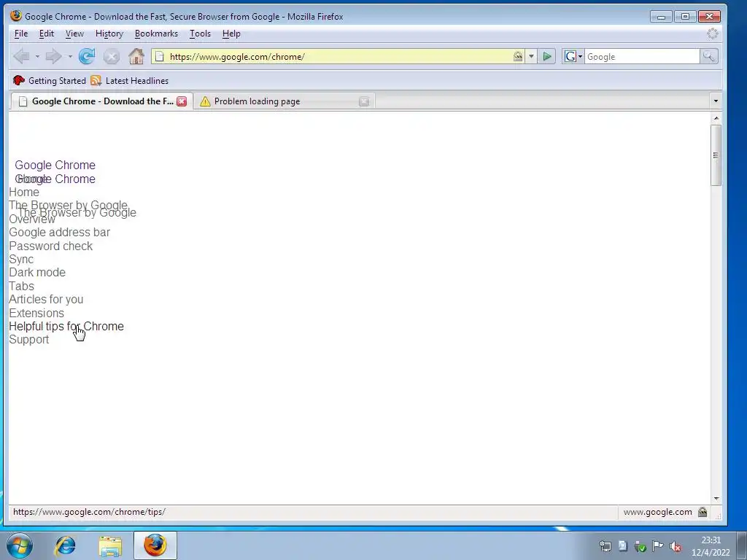Viewport: 747px width, 560px height.
Task: Click the Extensions link
Action: (x=36, y=314)
